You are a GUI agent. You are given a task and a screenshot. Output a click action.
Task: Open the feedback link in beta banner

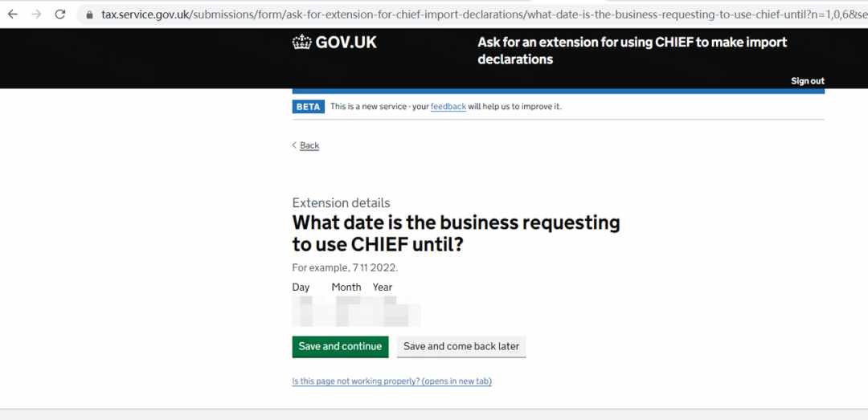448,106
